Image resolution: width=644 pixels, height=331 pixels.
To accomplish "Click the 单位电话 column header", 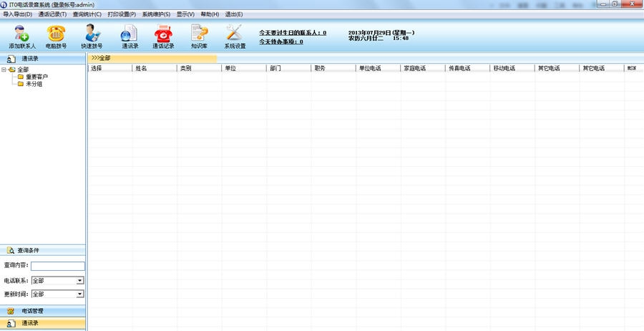I will coord(379,68).
